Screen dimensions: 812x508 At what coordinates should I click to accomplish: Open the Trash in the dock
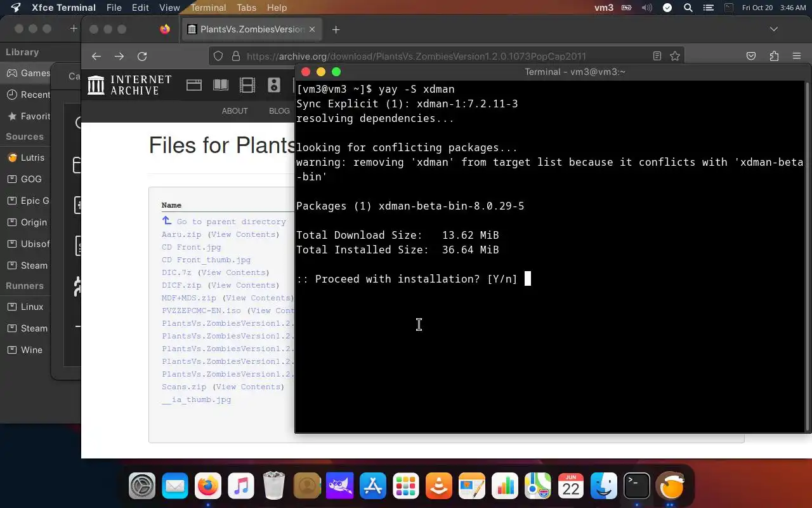pyautogui.click(x=274, y=487)
